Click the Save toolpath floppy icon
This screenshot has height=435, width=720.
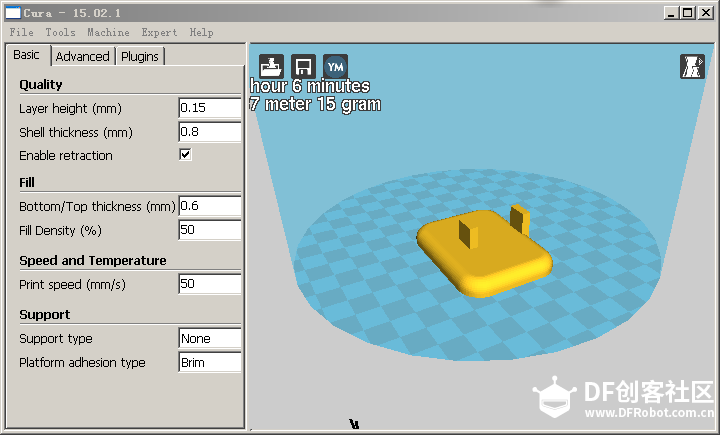tap(303, 67)
